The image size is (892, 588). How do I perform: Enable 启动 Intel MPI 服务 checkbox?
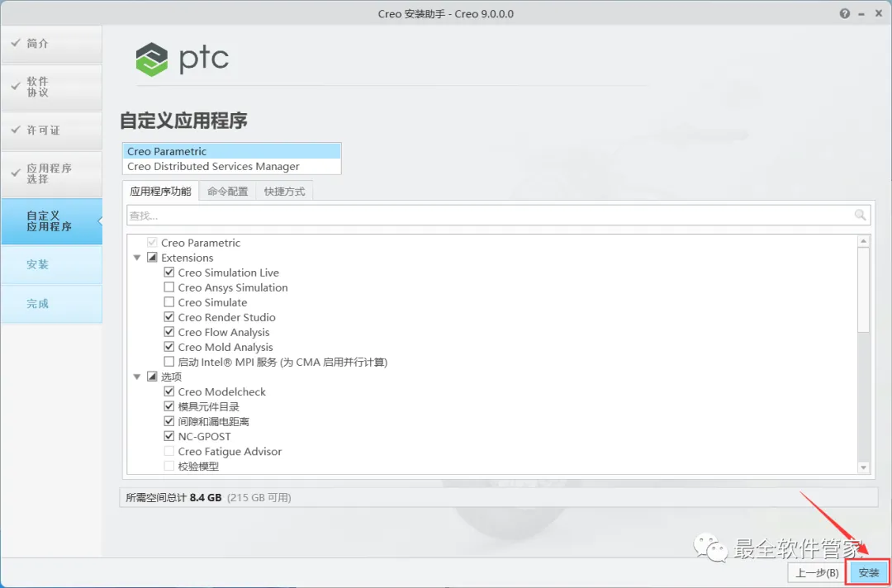click(x=169, y=362)
